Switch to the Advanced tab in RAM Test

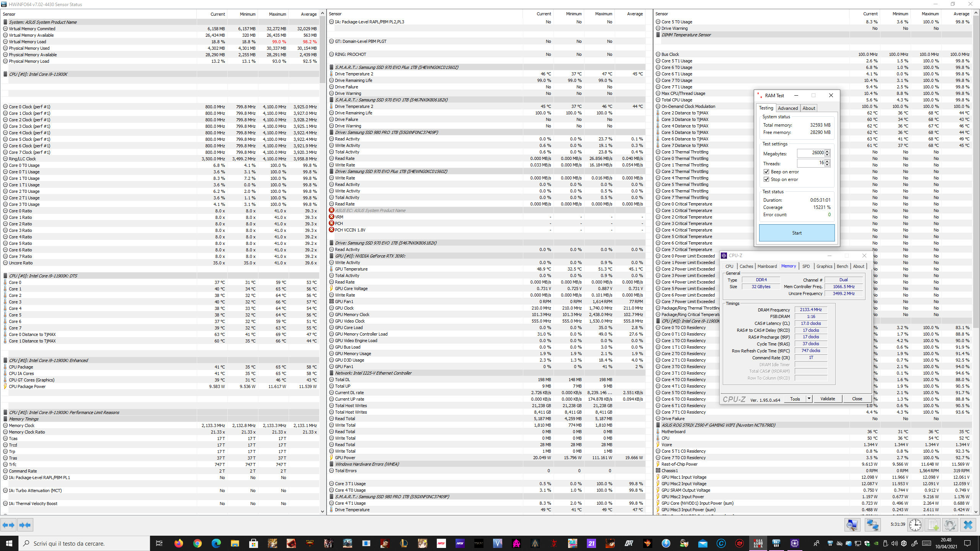tap(788, 108)
